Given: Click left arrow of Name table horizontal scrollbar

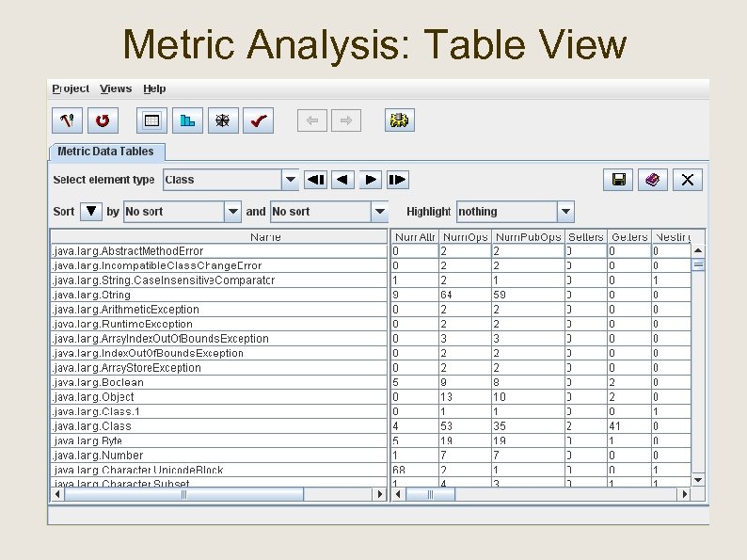Looking at the screenshot, I should click(57, 495).
